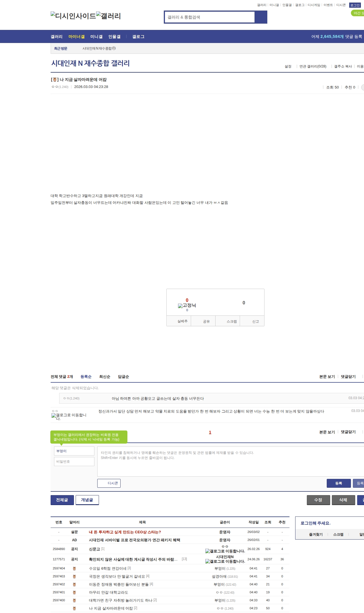Click the 즐겨찾기 link in login box
The width and height of the screenshot is (364, 613).
pyautogui.click(x=316, y=534)
